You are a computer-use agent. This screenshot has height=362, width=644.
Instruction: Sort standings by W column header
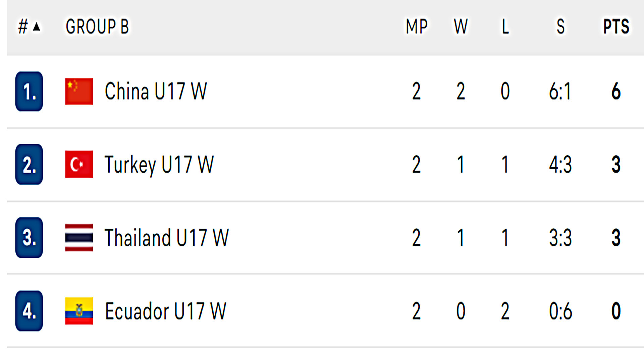461,26
